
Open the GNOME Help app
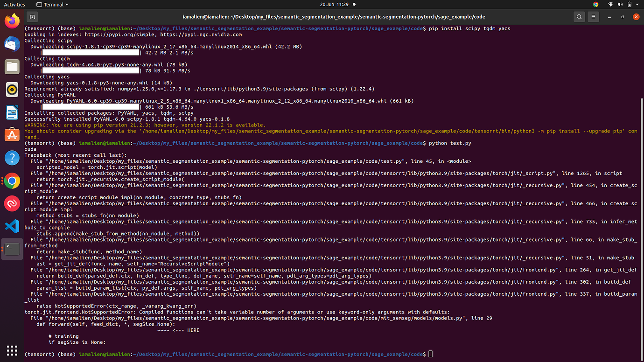point(12,158)
